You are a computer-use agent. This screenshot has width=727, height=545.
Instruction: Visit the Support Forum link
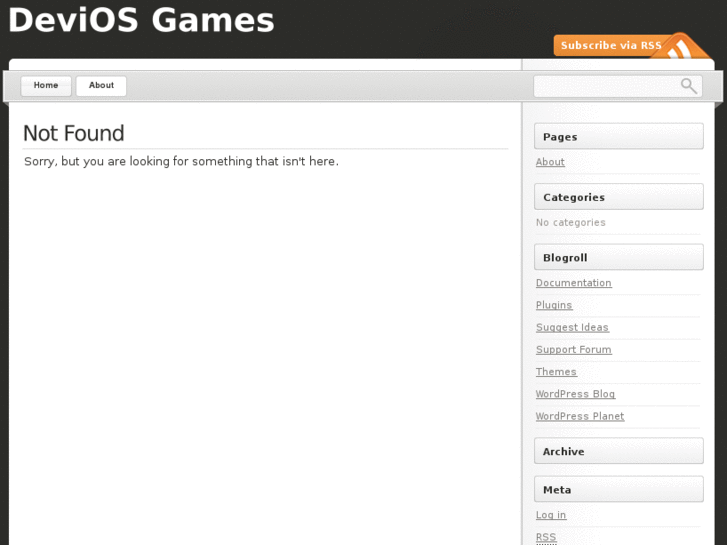click(574, 350)
